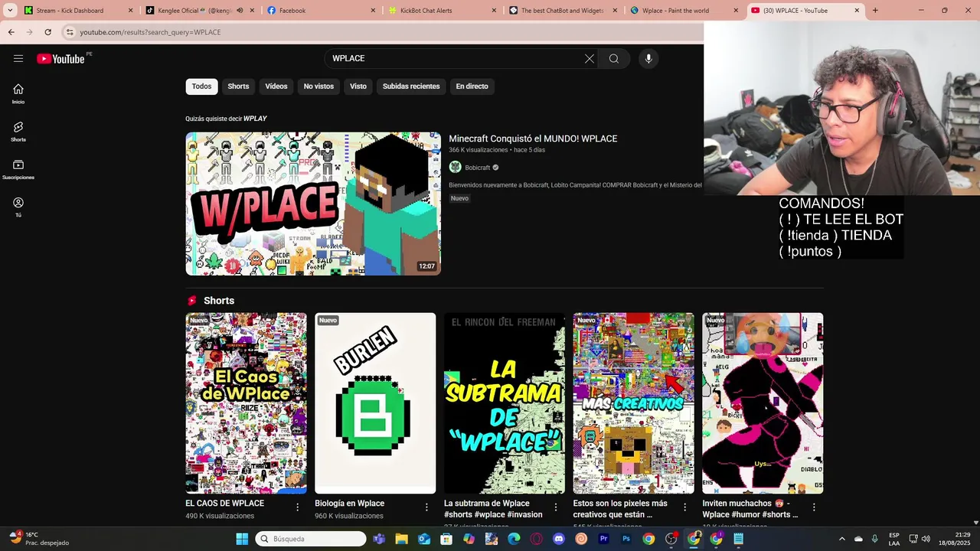Select the En directo filter chip
Image resolution: width=980 pixels, height=551 pixels.
(472, 86)
